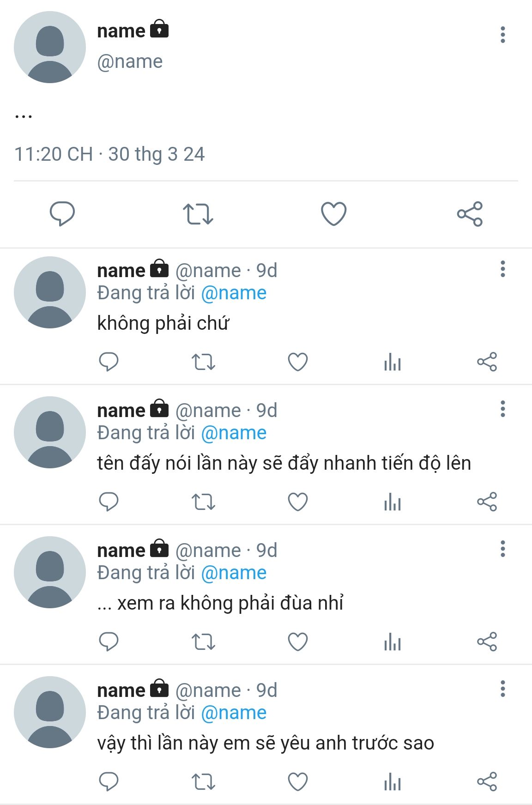This screenshot has width=532, height=805.
Task: Share the "vậy thì lần này em sẽ" reply
Action: click(x=487, y=782)
